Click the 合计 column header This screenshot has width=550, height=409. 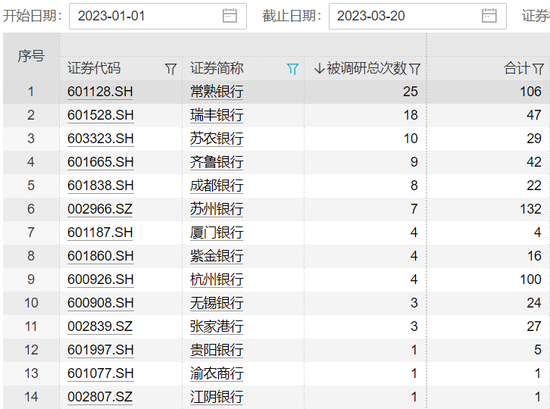(517, 68)
